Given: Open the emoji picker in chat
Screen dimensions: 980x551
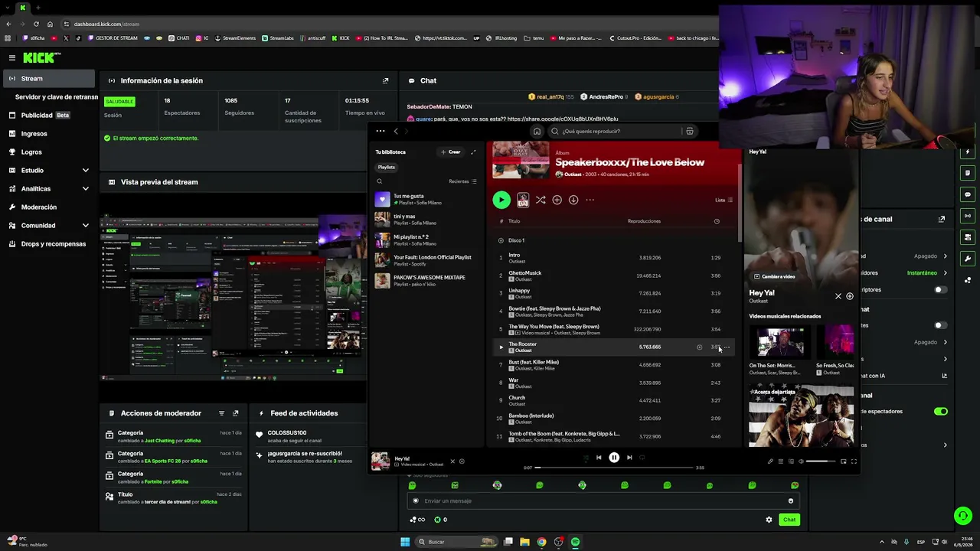Looking at the screenshot, I should [791, 501].
